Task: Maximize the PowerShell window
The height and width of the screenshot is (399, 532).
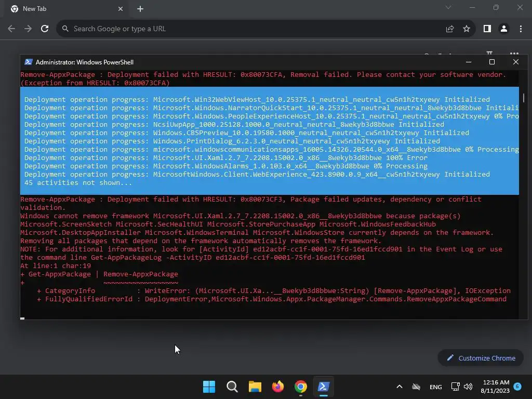Action: pyautogui.click(x=492, y=62)
